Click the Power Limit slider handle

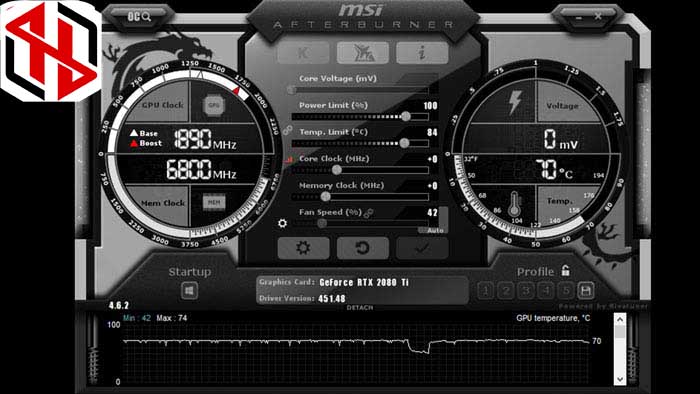click(406, 116)
